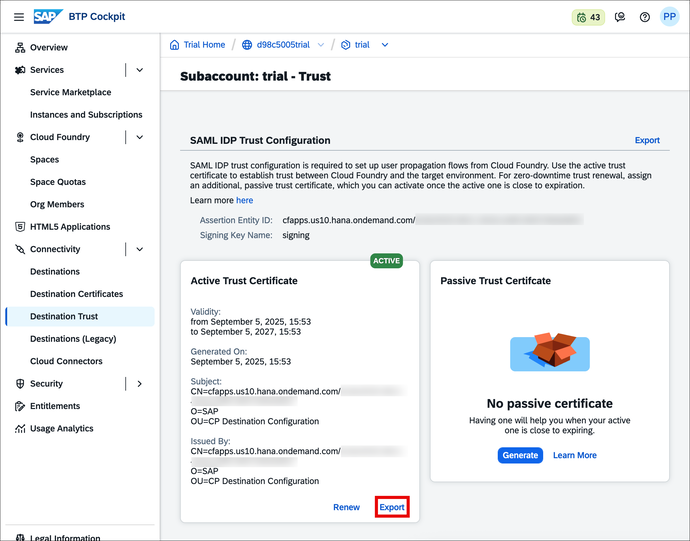This screenshot has height=541, width=690.
Task: Click d98c5005trial breadcrumb link
Action: click(x=283, y=45)
